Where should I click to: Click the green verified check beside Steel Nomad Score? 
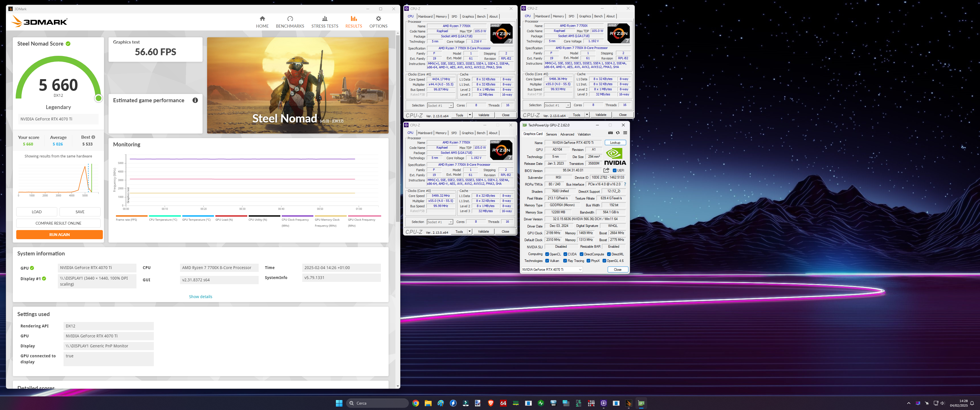68,44
